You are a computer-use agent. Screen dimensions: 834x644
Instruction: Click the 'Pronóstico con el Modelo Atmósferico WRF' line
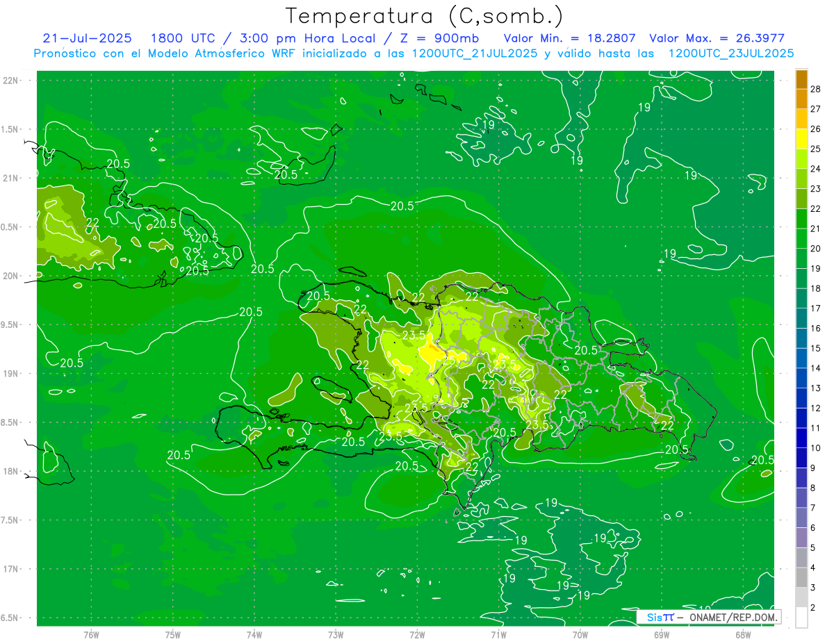click(165, 53)
